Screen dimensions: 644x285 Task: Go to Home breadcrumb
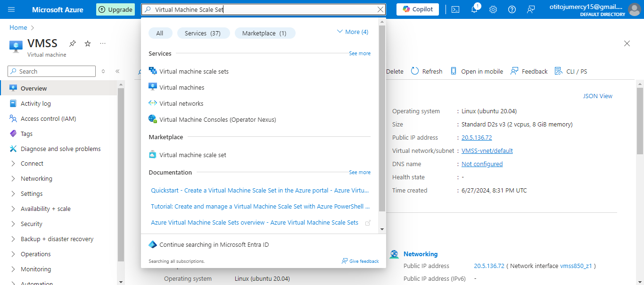click(x=18, y=28)
